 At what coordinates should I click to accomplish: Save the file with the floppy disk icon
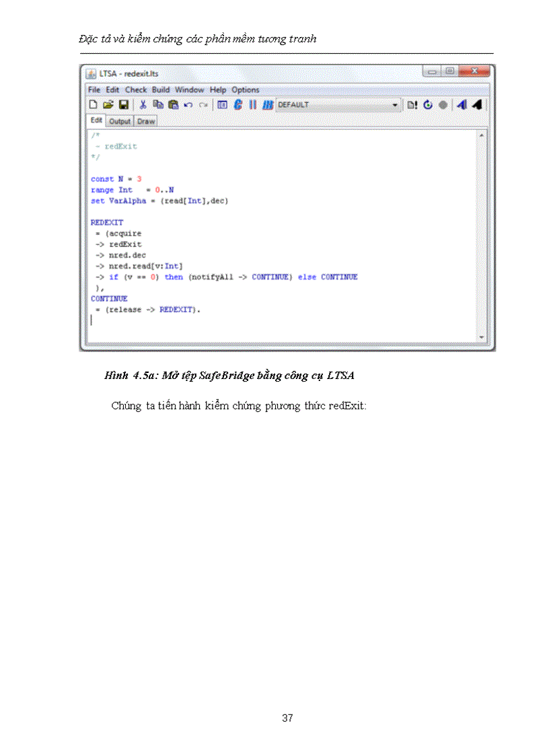(x=123, y=105)
